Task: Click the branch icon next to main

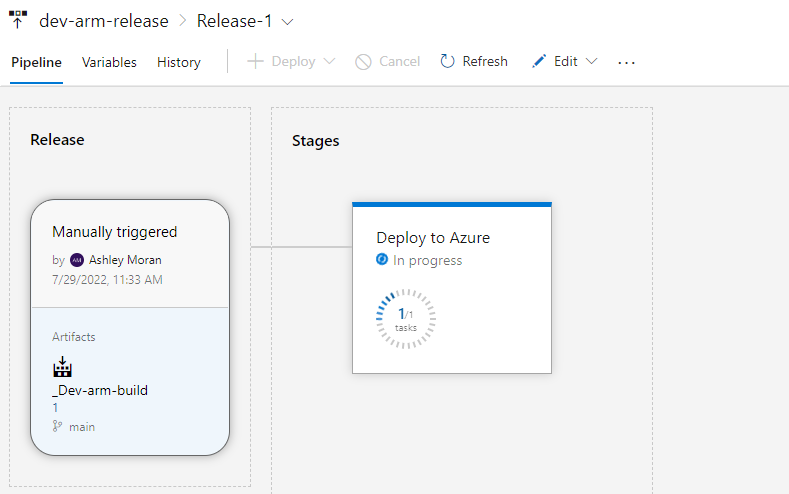Action: coord(57,426)
